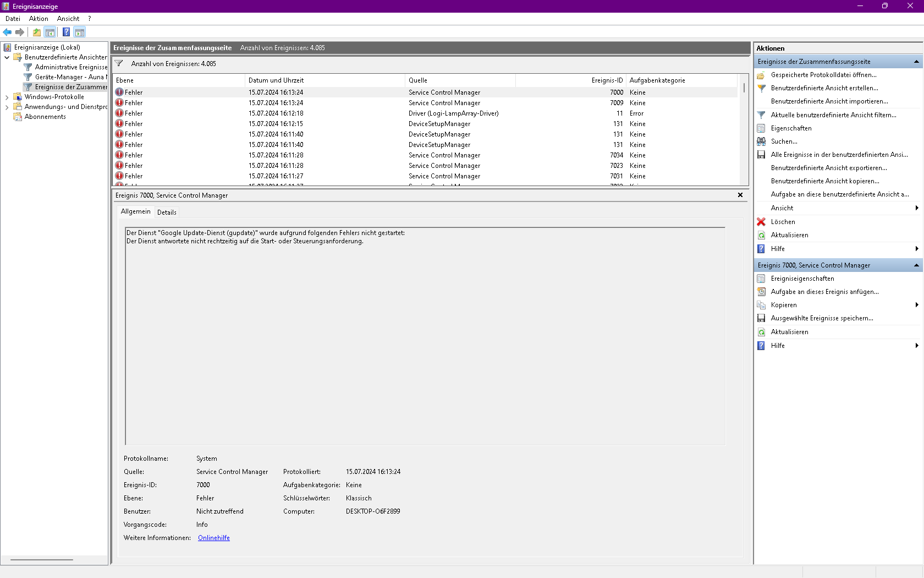Open the Kopieren submenu arrow
The image size is (924, 578).
[916, 304]
